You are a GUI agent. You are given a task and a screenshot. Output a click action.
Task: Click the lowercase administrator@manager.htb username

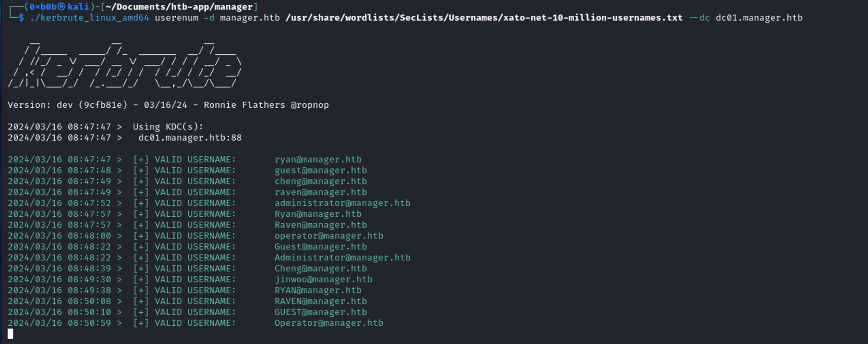pos(342,203)
